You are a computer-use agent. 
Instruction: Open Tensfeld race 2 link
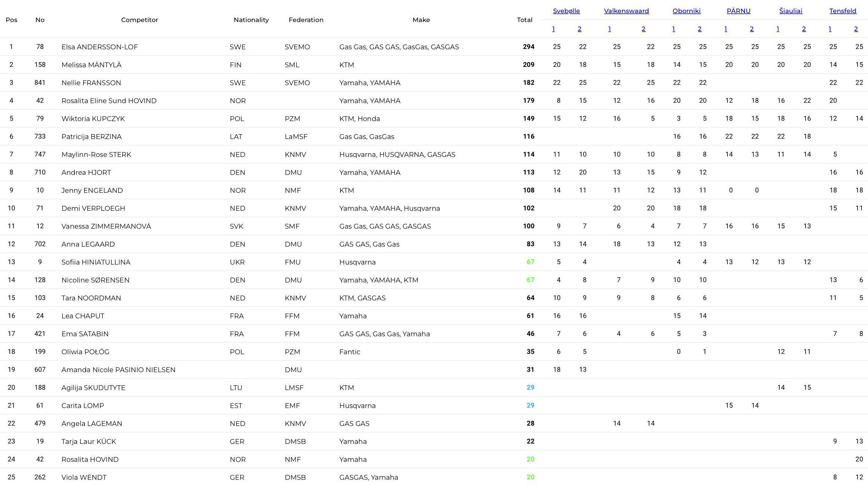pos(856,29)
